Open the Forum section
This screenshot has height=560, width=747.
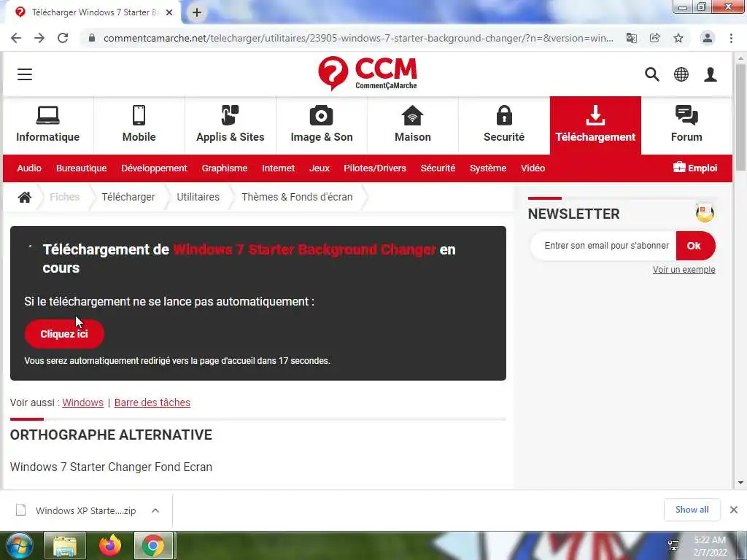click(686, 125)
